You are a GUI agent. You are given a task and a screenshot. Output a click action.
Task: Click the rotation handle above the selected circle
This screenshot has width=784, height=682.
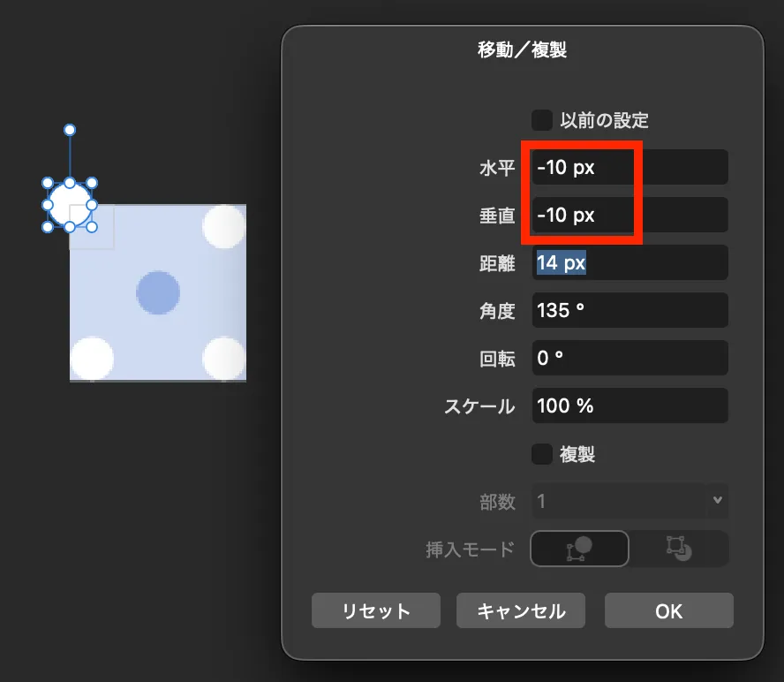click(69, 129)
